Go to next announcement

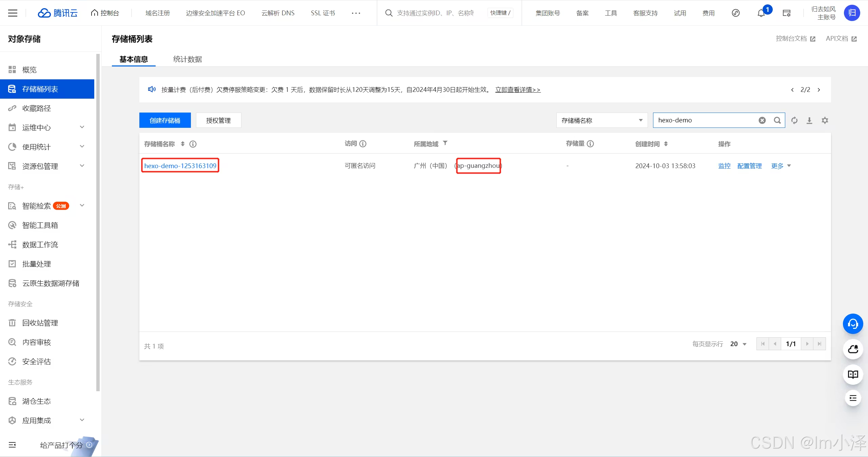[x=819, y=90]
